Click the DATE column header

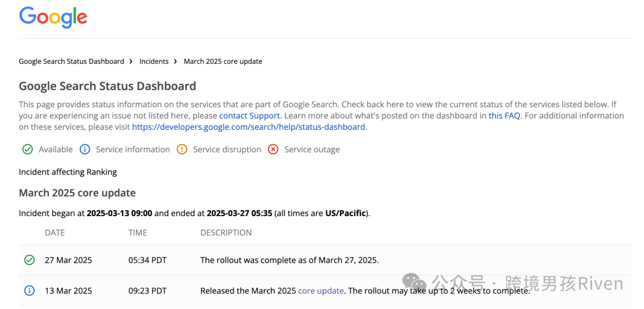tap(55, 233)
